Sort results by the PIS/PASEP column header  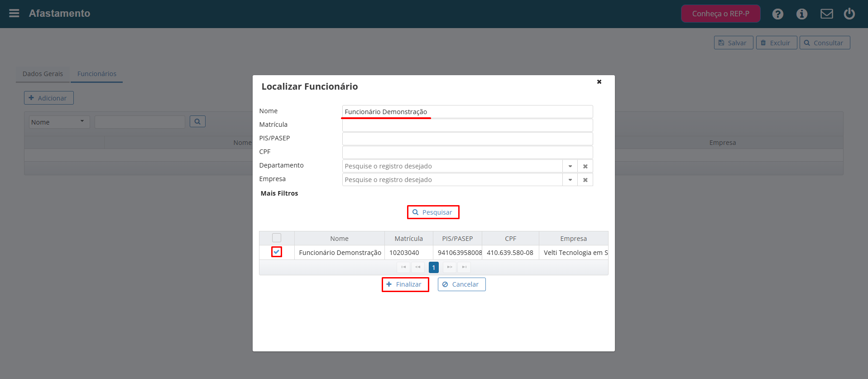457,238
